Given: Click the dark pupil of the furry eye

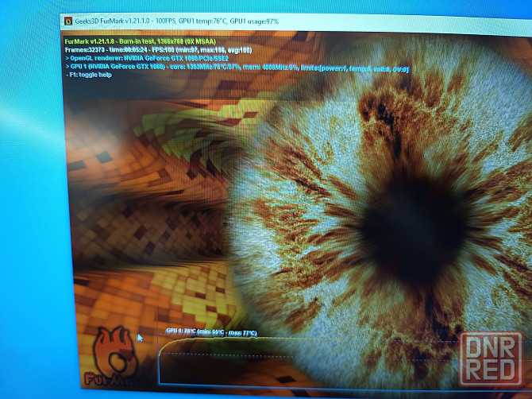Looking at the screenshot, I should [405, 215].
